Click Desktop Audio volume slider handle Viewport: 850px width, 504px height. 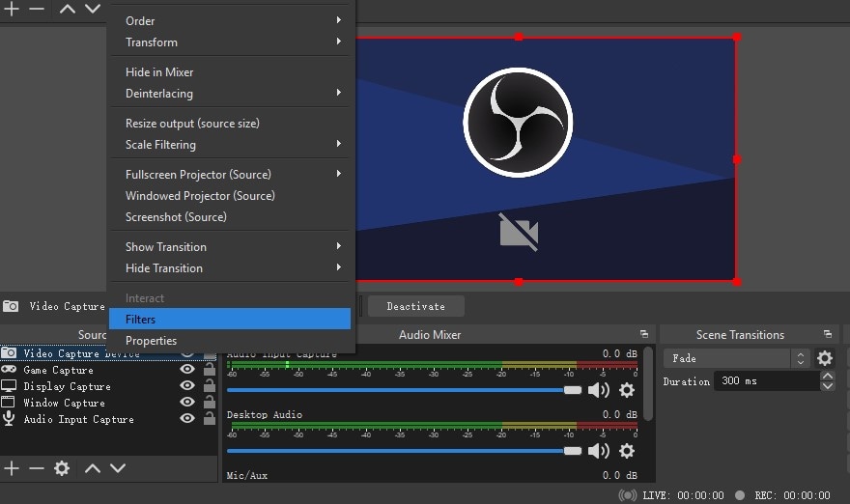point(572,451)
